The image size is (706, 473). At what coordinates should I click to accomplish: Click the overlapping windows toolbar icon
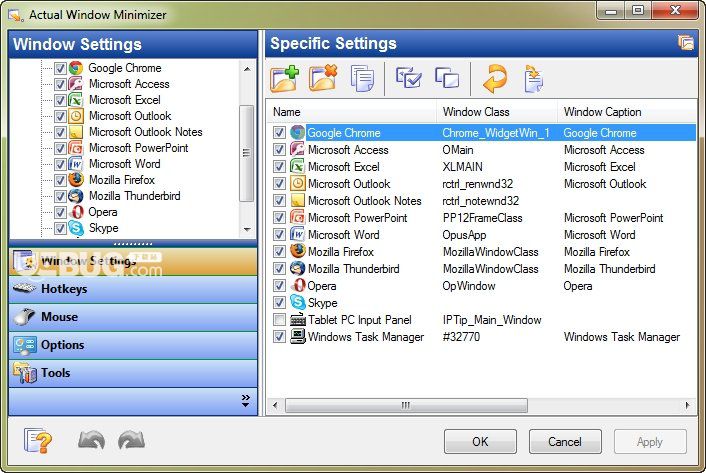447,78
